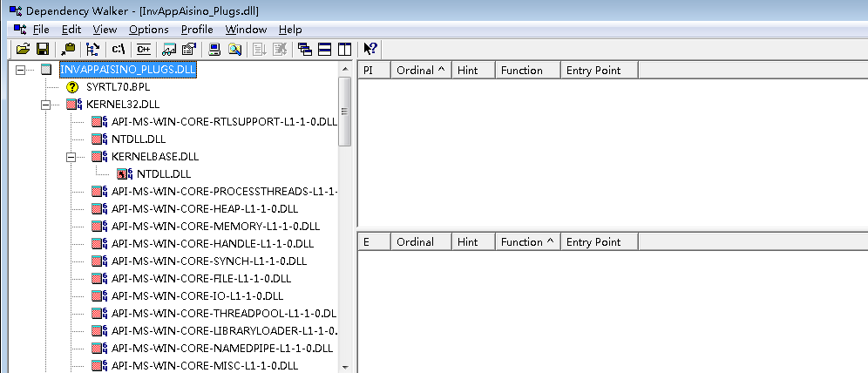Open the Edit menu
The width and height of the screenshot is (868, 373).
71,30
